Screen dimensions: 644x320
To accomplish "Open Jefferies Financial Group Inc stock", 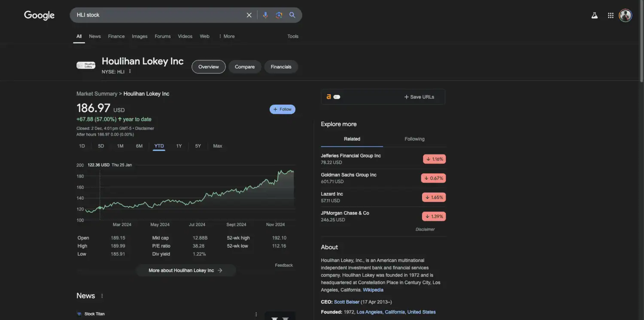I will tap(351, 156).
